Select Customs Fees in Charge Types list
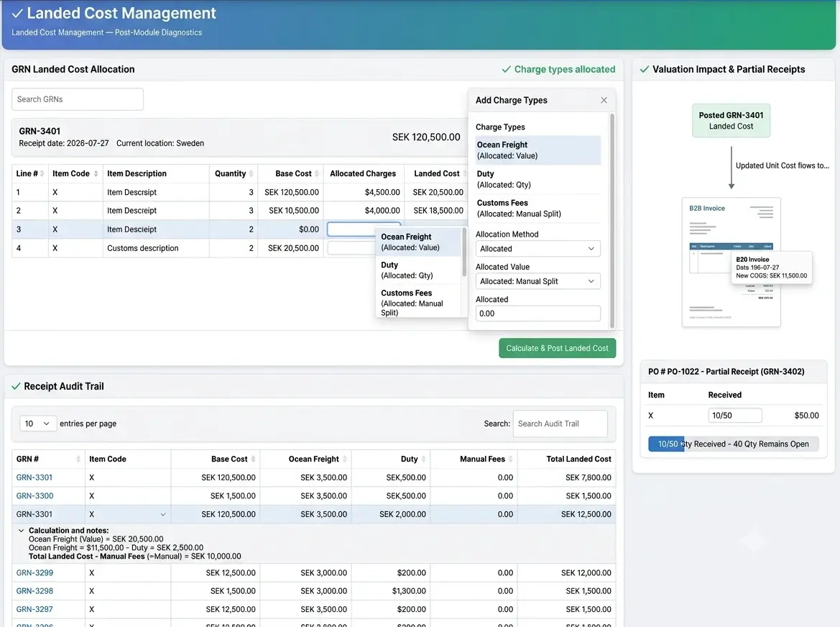Screen dimensions: 840x627 click(x=538, y=208)
